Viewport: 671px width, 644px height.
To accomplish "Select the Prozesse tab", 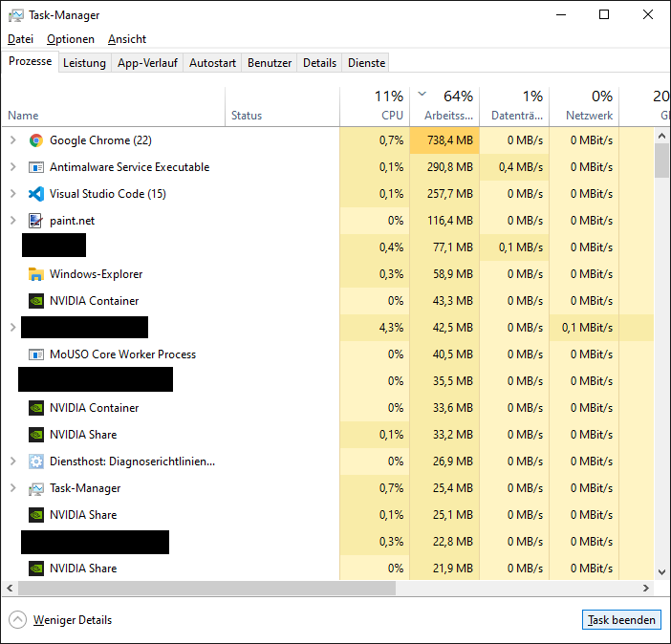I will pyautogui.click(x=30, y=61).
